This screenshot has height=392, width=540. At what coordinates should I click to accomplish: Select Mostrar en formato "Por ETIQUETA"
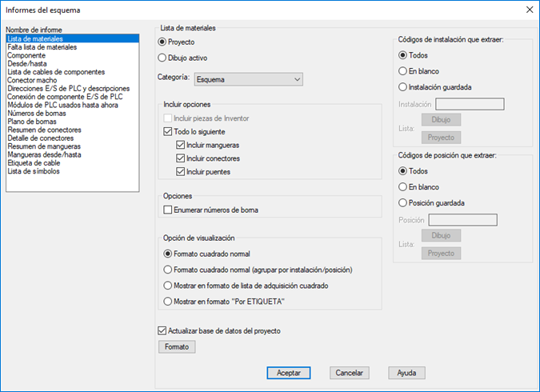167,302
